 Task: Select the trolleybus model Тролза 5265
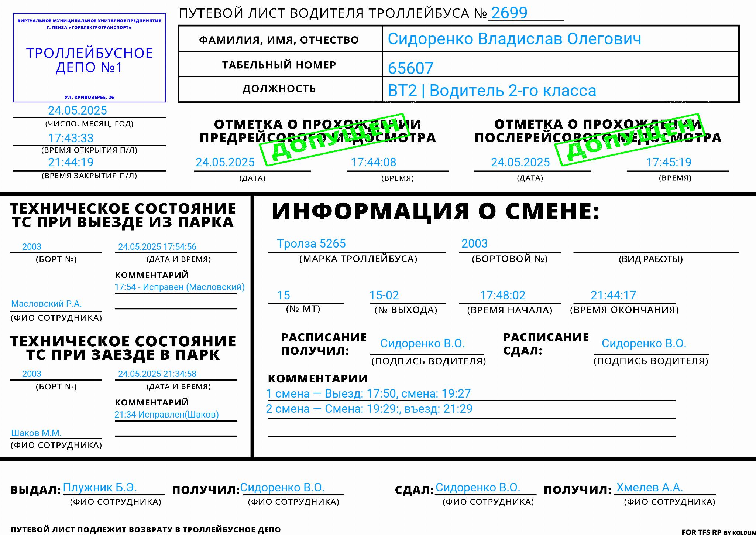[x=312, y=243]
